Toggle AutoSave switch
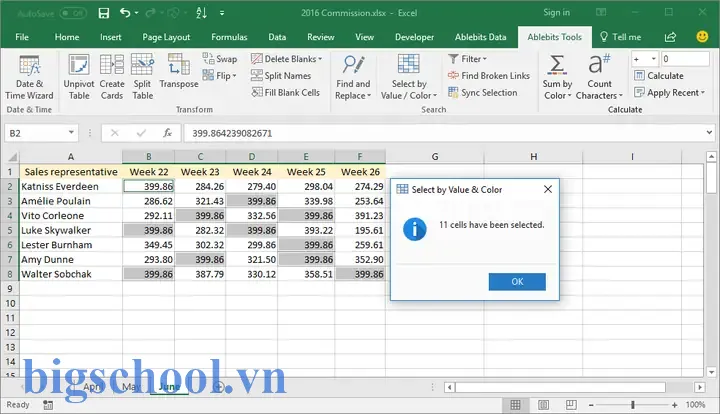Screen dimensions: 720x414 [x=73, y=13]
